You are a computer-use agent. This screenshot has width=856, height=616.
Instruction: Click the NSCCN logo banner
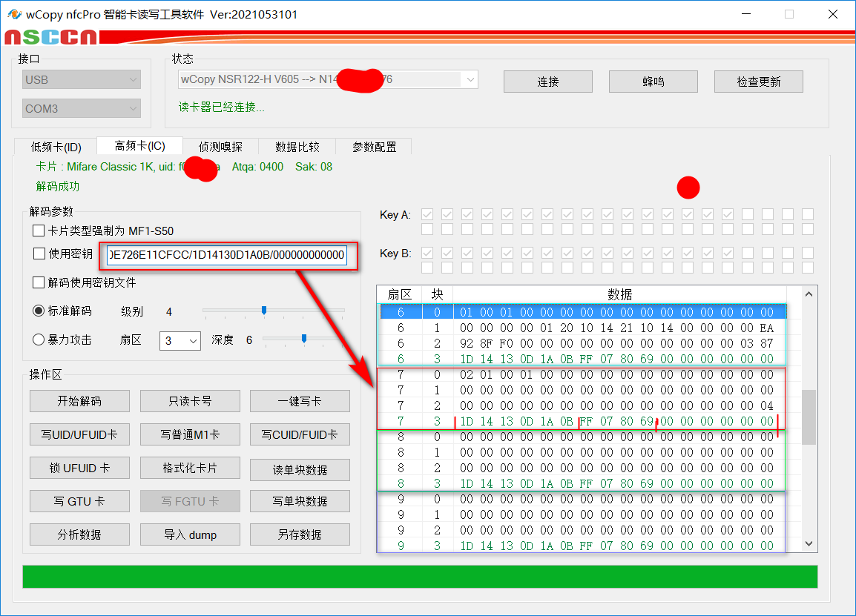tap(50, 37)
